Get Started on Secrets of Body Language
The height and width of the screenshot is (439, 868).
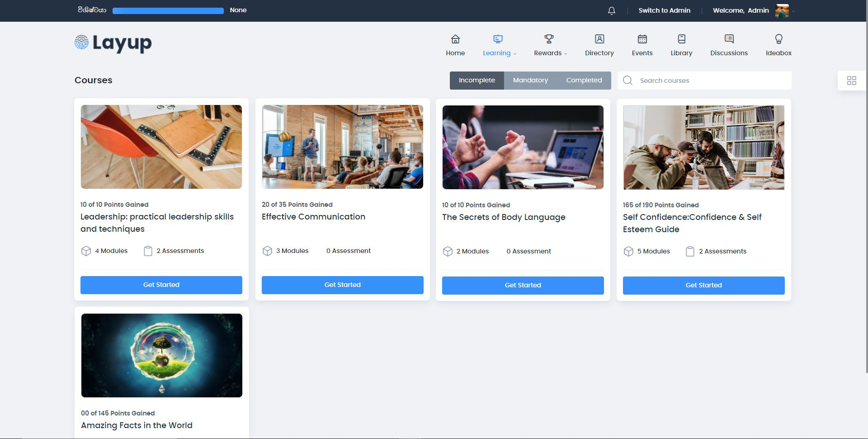523,286
